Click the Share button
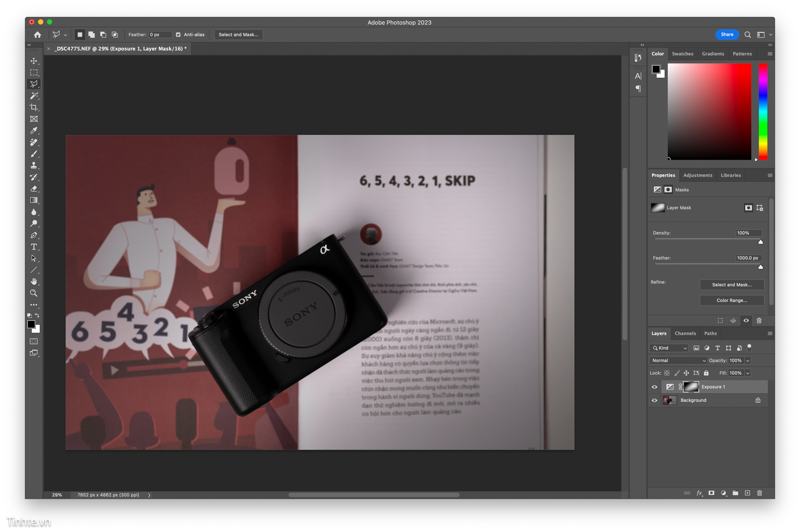The height and width of the screenshot is (532, 800). pos(727,34)
